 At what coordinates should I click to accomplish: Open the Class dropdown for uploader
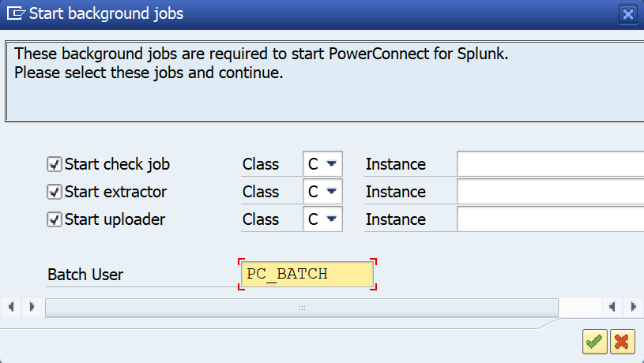pyautogui.click(x=332, y=219)
